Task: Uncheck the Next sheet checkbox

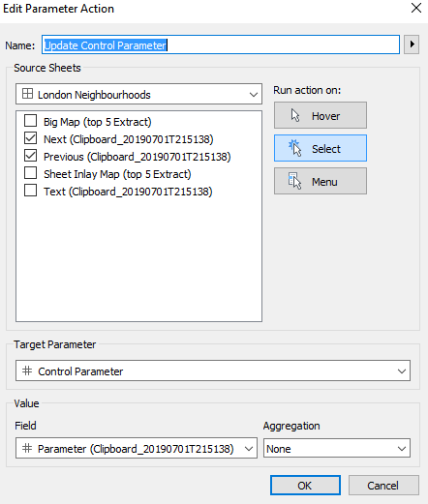Action: (30, 138)
